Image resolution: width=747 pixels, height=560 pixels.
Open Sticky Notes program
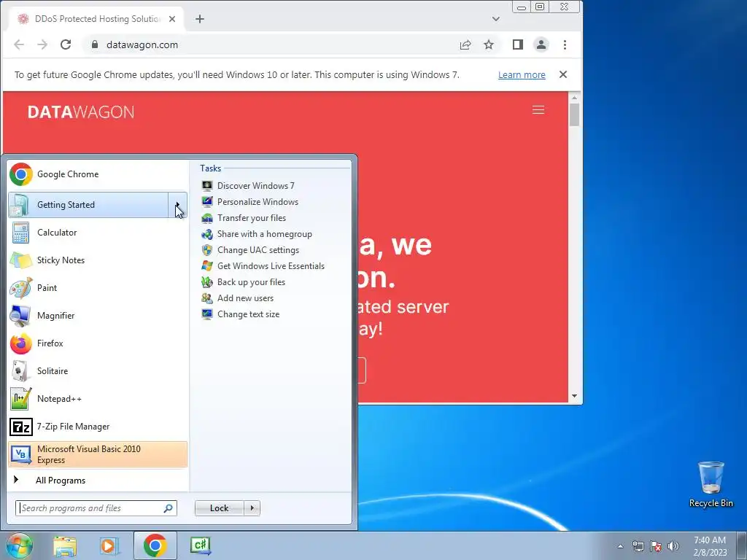click(98, 260)
